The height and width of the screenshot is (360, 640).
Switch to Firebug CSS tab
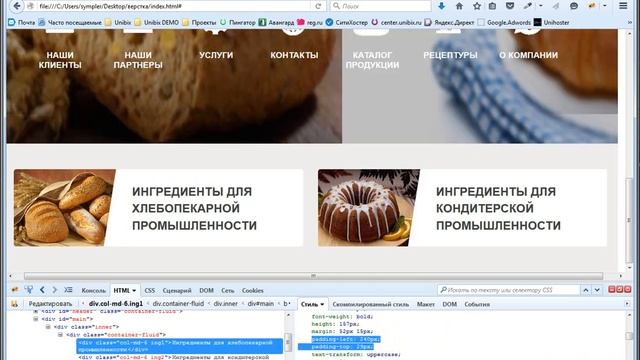coord(150,290)
